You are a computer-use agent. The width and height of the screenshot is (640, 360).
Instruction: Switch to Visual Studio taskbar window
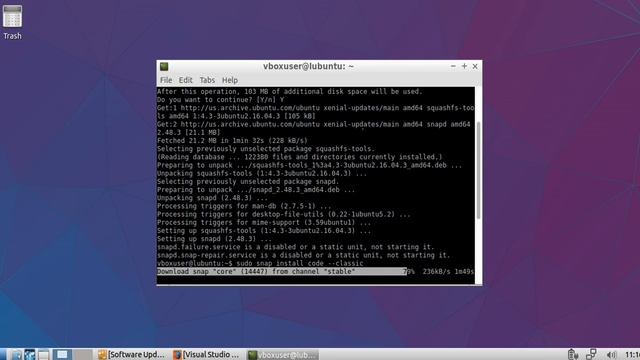206,354
